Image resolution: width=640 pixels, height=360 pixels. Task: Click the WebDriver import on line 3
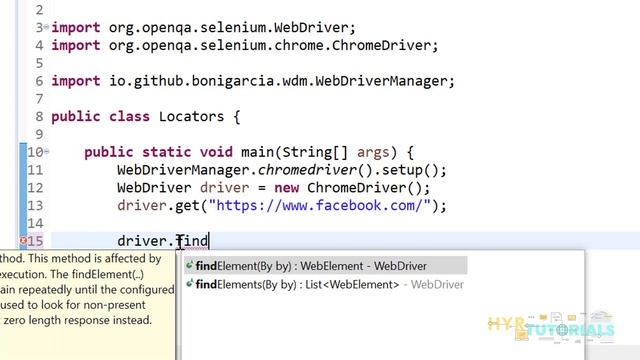click(x=203, y=27)
